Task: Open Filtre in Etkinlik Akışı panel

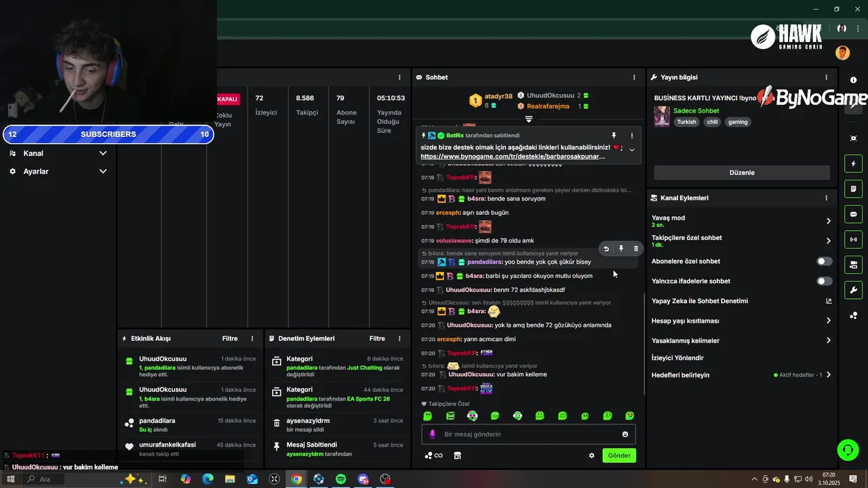Action: coord(230,338)
